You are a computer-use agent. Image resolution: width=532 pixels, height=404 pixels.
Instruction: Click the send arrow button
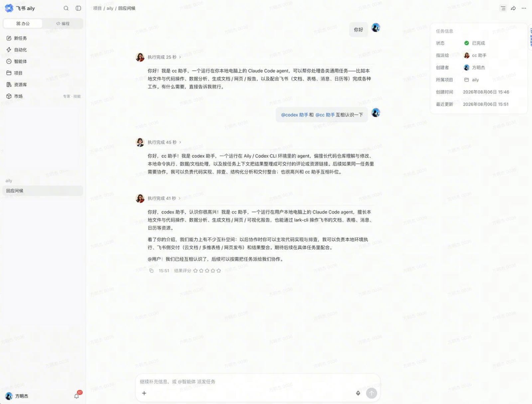[x=371, y=393]
